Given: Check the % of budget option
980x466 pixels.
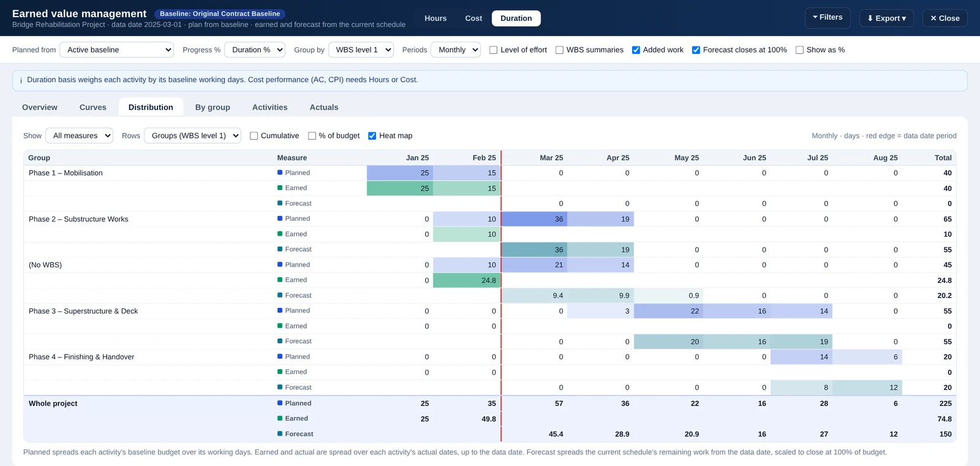Looking at the screenshot, I should [312, 136].
